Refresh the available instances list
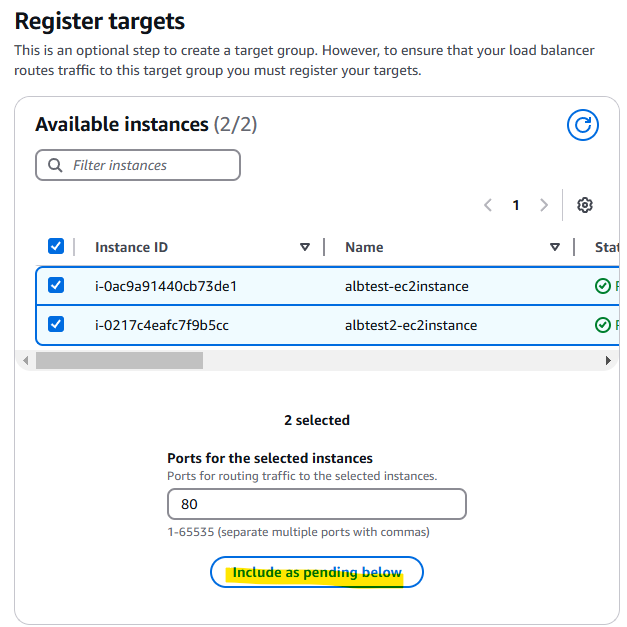Screen dimensions: 627x627 tap(583, 125)
